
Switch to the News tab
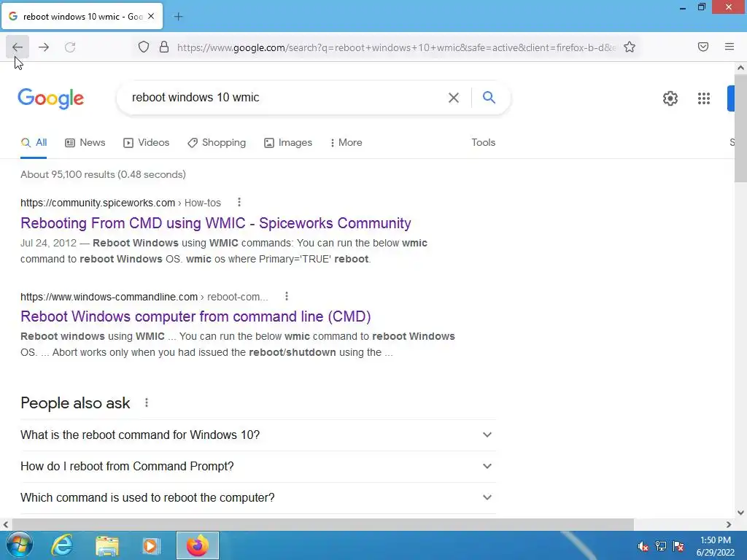pos(85,142)
